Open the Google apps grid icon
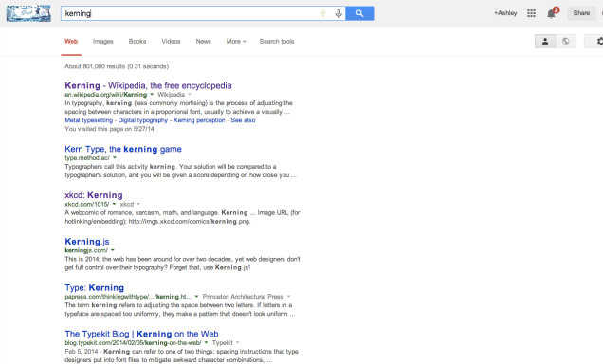 click(532, 13)
